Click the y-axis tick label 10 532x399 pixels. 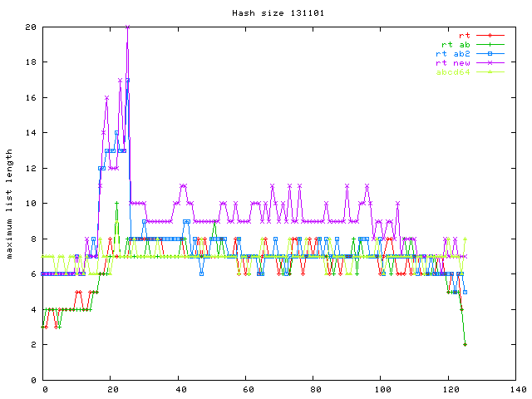[31, 204]
